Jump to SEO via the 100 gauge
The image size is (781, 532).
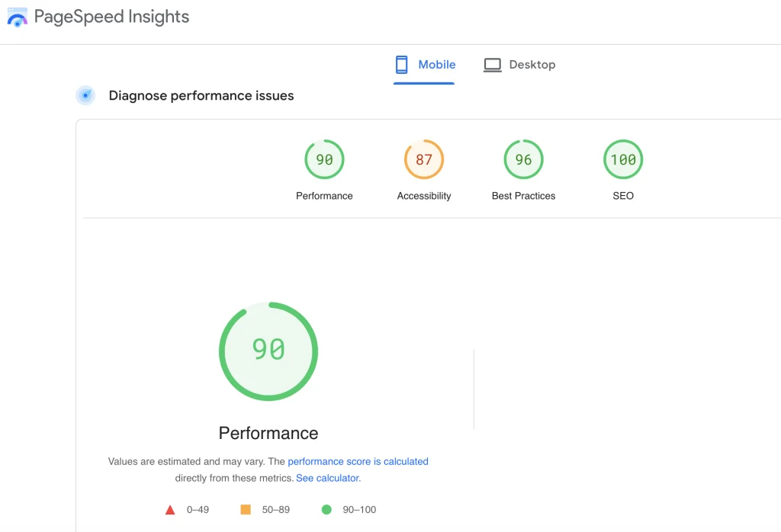click(623, 159)
